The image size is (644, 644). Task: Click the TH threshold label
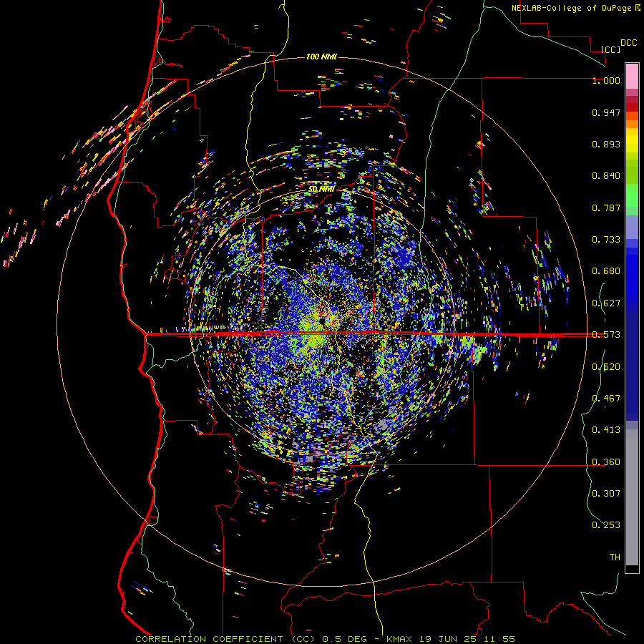point(615,557)
